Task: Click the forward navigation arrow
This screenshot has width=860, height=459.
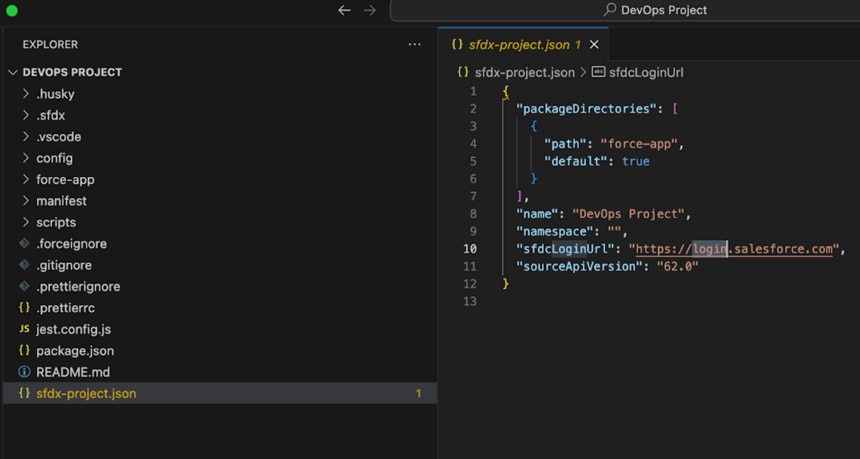Action: 370,10
